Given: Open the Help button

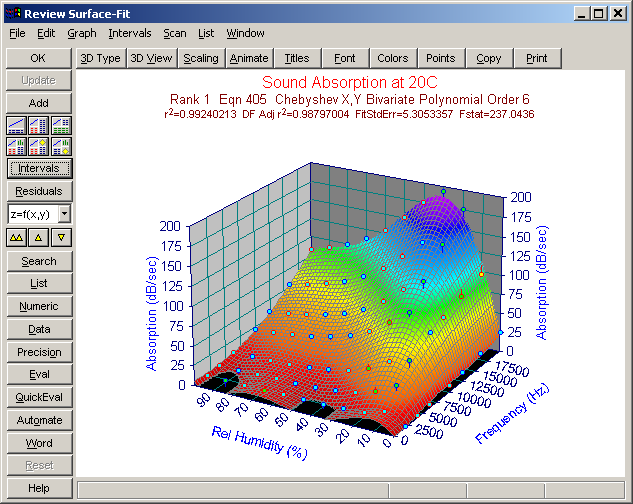Looking at the screenshot, I should [x=39, y=488].
